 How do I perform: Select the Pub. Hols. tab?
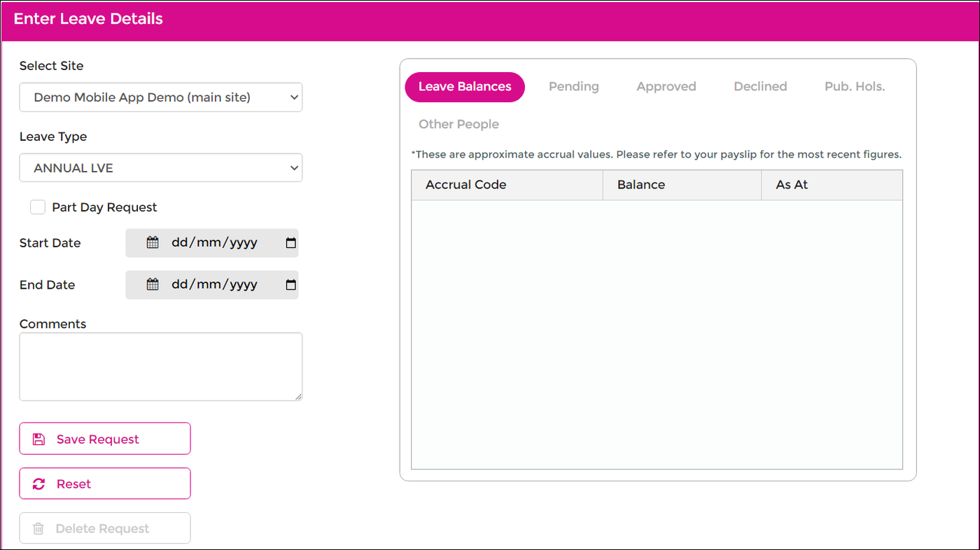click(x=855, y=86)
